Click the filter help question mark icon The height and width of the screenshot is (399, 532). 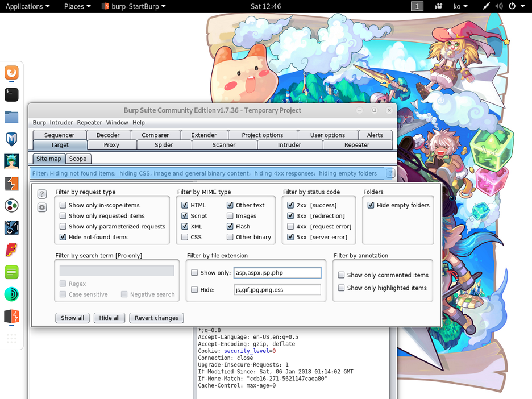coord(41,194)
